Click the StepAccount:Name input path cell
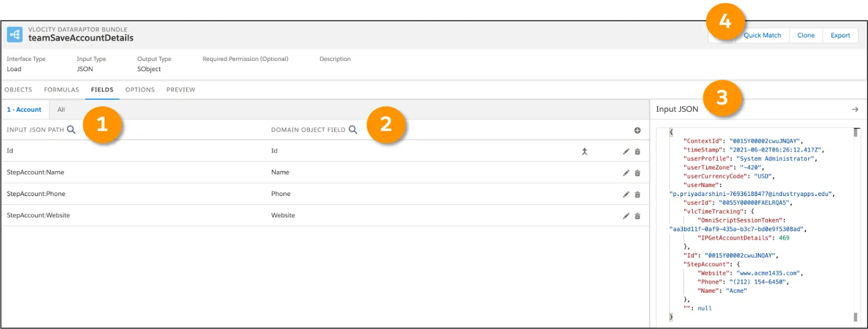Screen dimensions: 868x329 [x=35, y=172]
